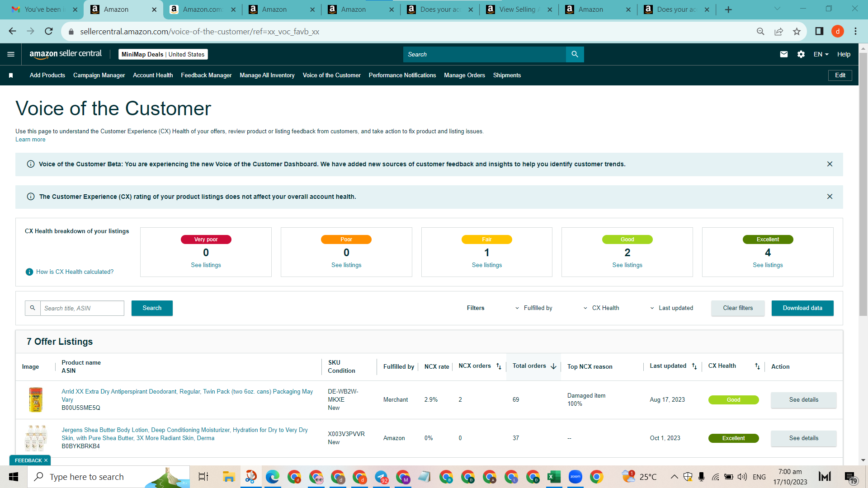Click See listings under Excellent

(x=768, y=265)
